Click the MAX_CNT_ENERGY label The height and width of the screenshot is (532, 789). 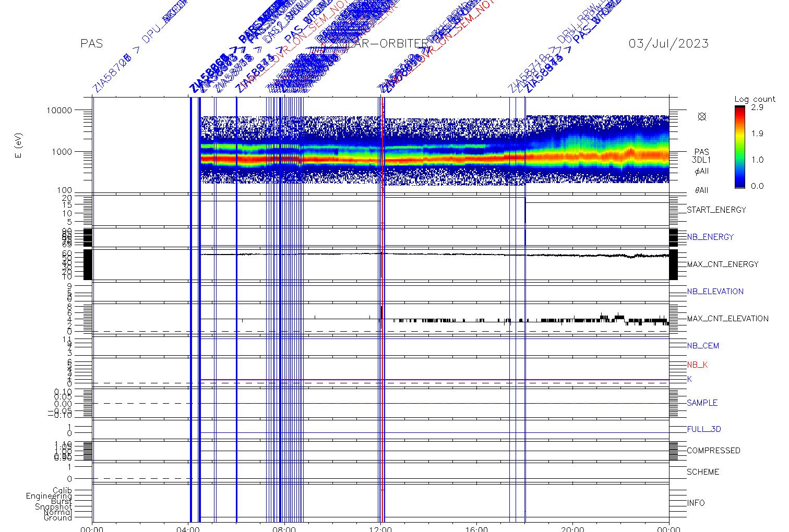722,264
